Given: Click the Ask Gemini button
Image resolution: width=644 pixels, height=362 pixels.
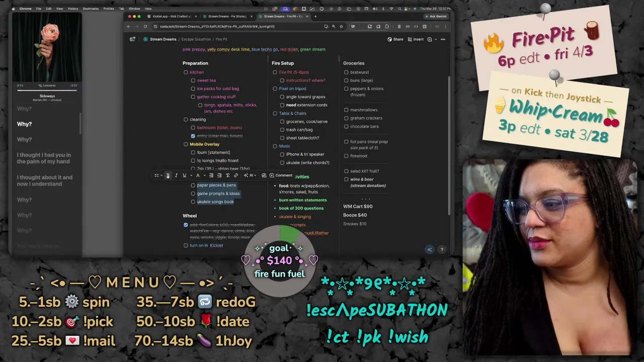Looking at the screenshot, I should click(435, 16).
